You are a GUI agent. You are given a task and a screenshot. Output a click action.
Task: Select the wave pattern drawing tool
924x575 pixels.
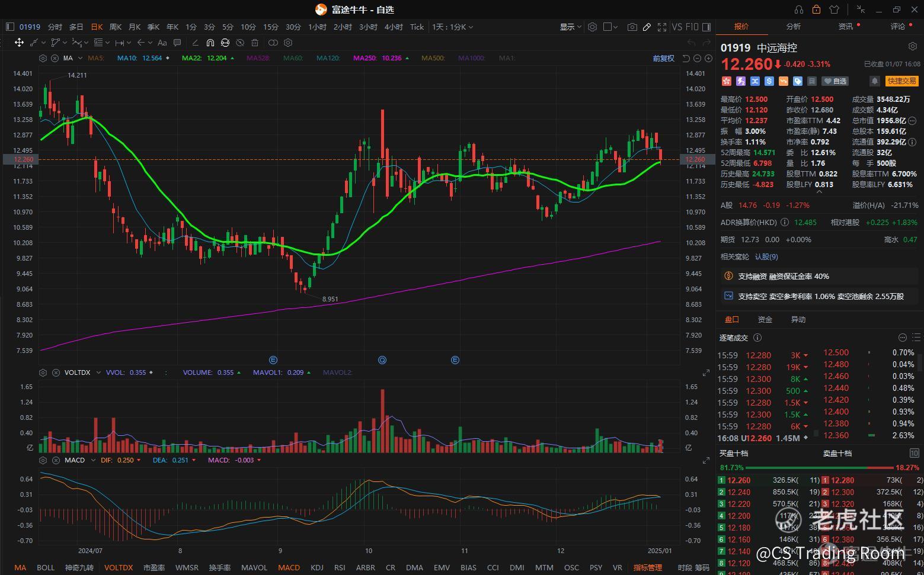[77, 43]
